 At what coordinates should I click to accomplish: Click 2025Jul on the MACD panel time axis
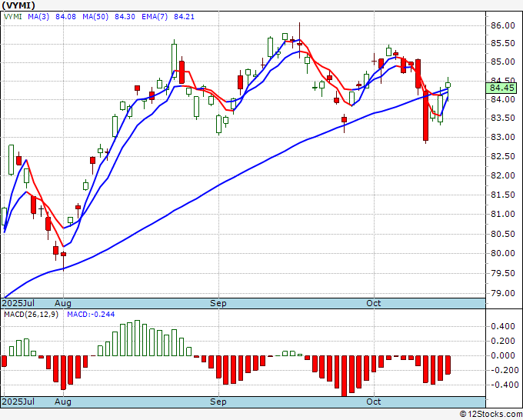(x=18, y=402)
